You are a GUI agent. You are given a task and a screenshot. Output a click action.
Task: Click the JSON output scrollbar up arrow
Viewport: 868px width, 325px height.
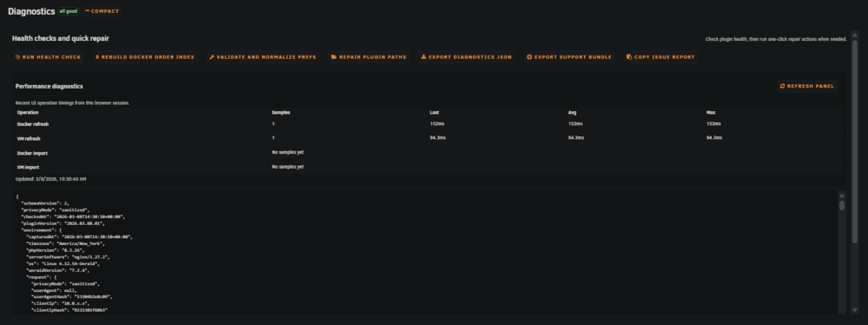(842, 196)
